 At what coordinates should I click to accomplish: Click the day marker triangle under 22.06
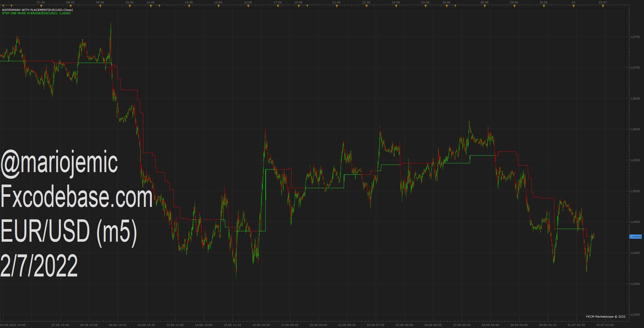(x=366, y=6)
